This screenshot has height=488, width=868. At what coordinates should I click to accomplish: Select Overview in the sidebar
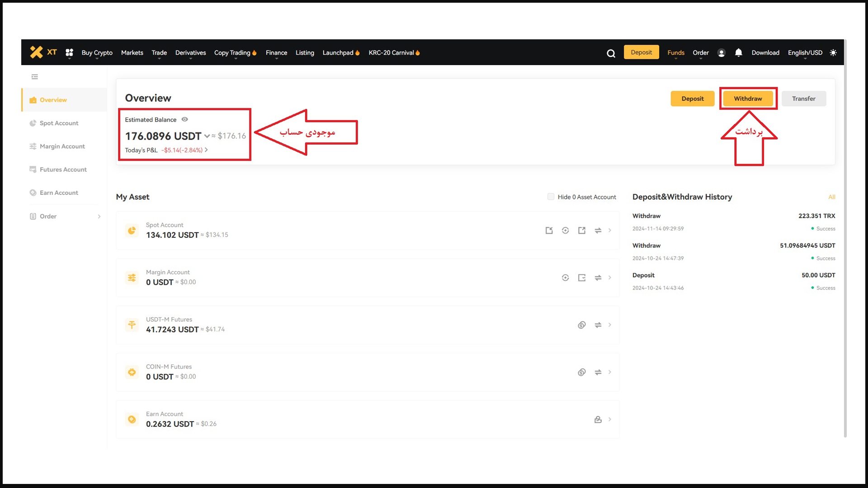pyautogui.click(x=64, y=100)
